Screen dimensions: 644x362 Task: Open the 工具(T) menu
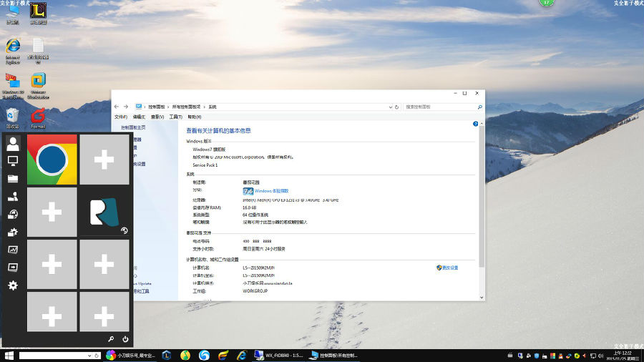[175, 117]
